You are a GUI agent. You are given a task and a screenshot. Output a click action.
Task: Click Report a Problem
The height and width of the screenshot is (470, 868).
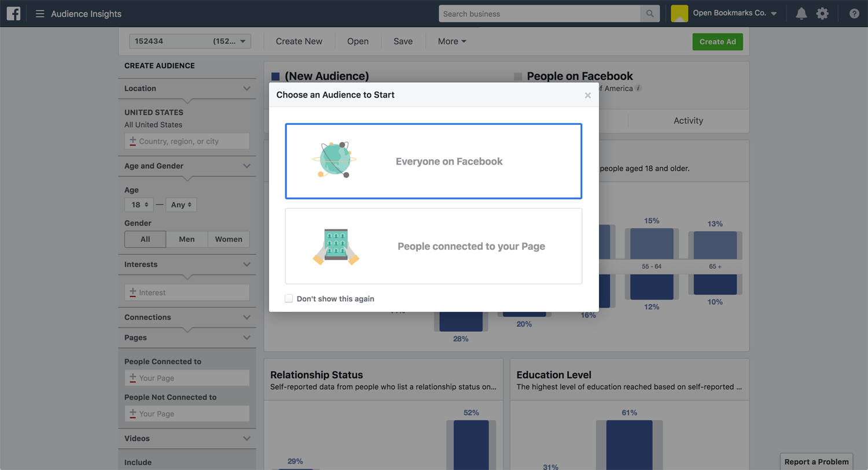pos(816,461)
